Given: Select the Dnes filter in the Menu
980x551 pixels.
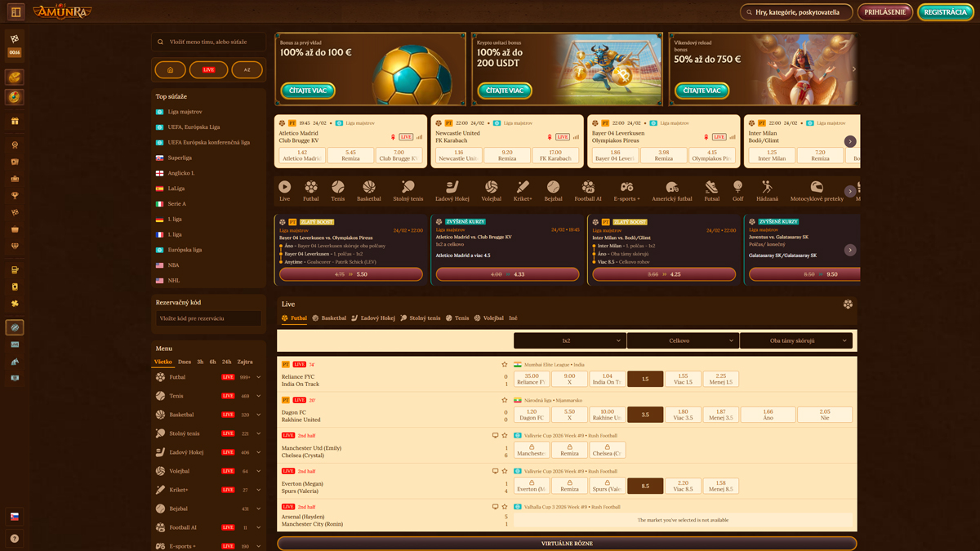Looking at the screenshot, I should point(185,361).
